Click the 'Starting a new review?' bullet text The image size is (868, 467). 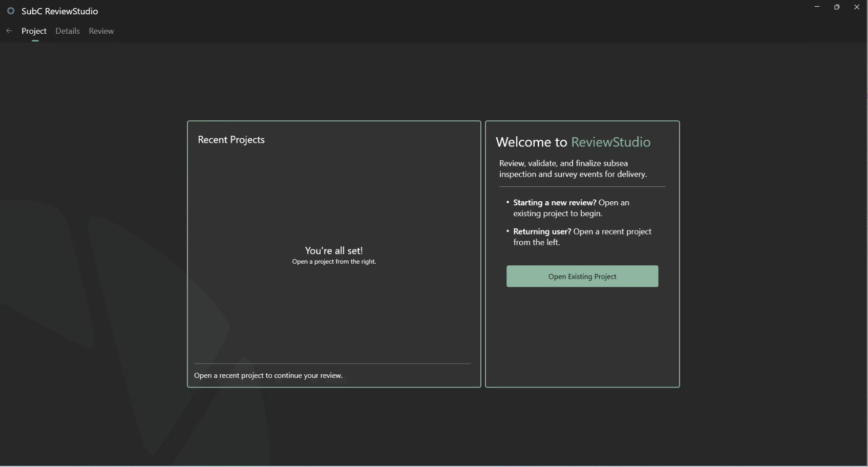click(x=571, y=208)
